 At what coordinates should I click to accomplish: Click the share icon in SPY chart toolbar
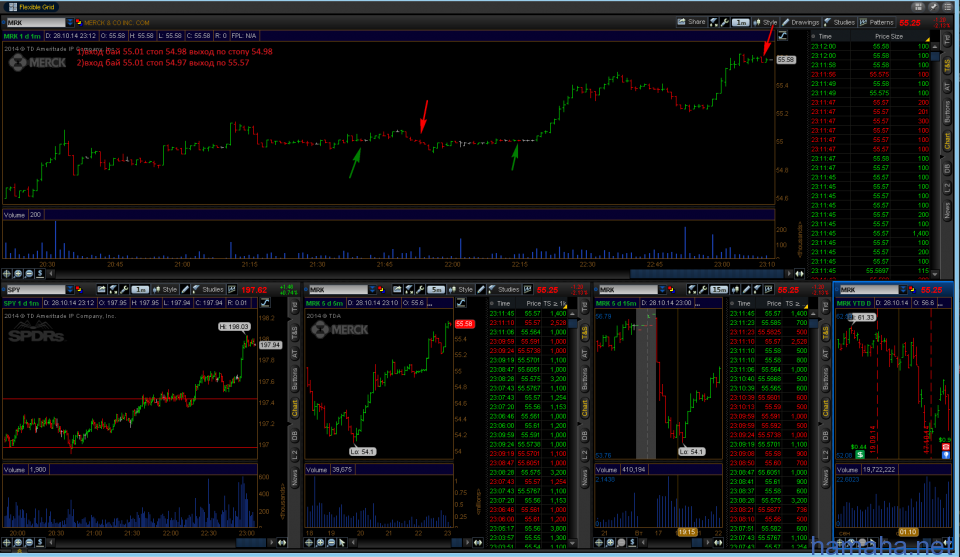[x=102, y=290]
